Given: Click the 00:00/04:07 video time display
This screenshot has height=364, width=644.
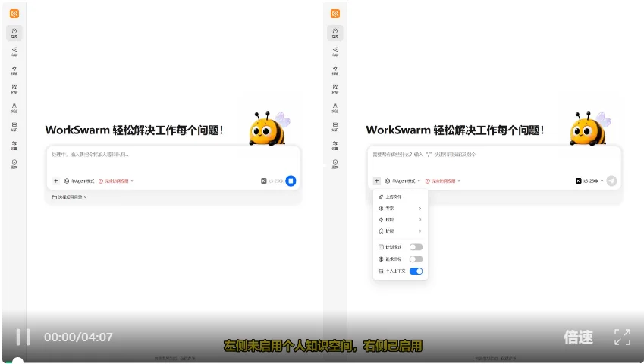Looking at the screenshot, I should (x=78, y=337).
